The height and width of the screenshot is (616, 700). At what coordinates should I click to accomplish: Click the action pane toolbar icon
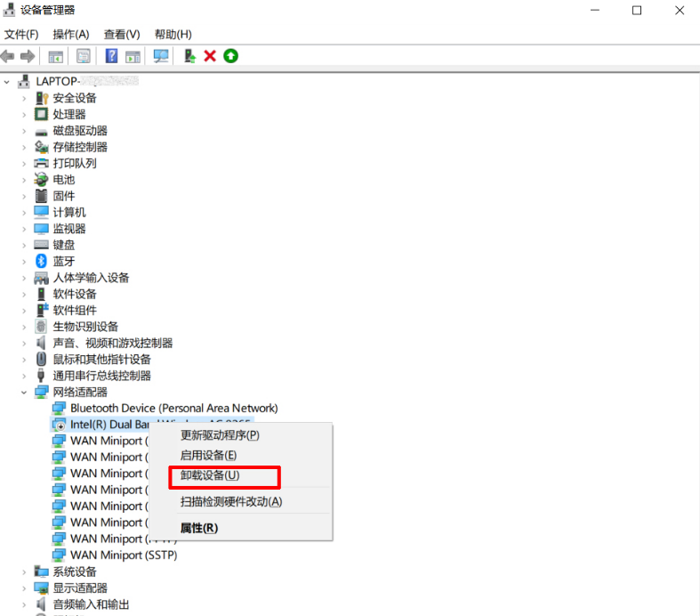(x=133, y=56)
